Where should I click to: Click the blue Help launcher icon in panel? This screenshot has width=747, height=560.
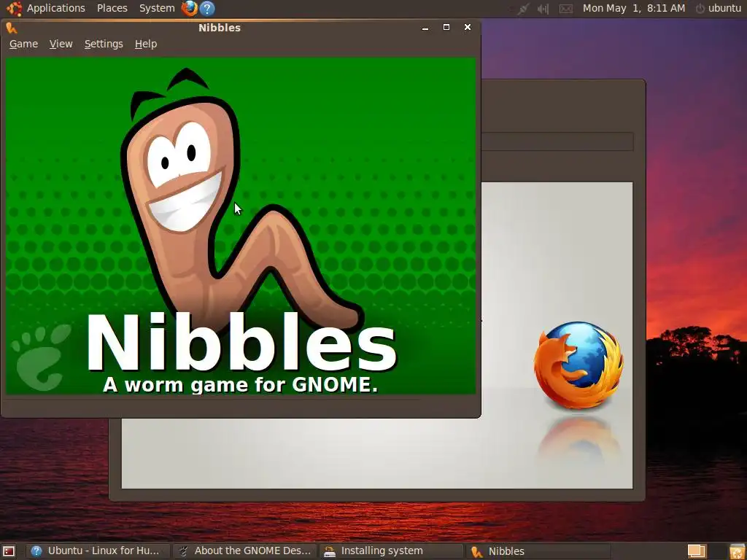pos(207,8)
